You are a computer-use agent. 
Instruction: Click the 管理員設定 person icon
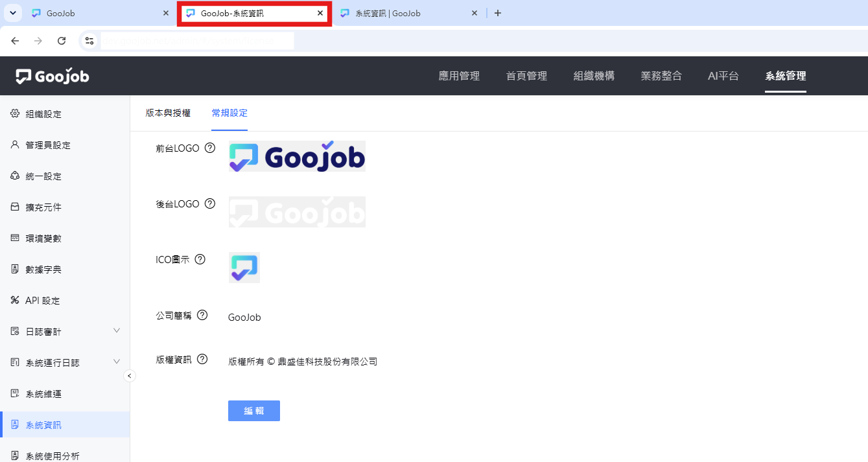[15, 145]
